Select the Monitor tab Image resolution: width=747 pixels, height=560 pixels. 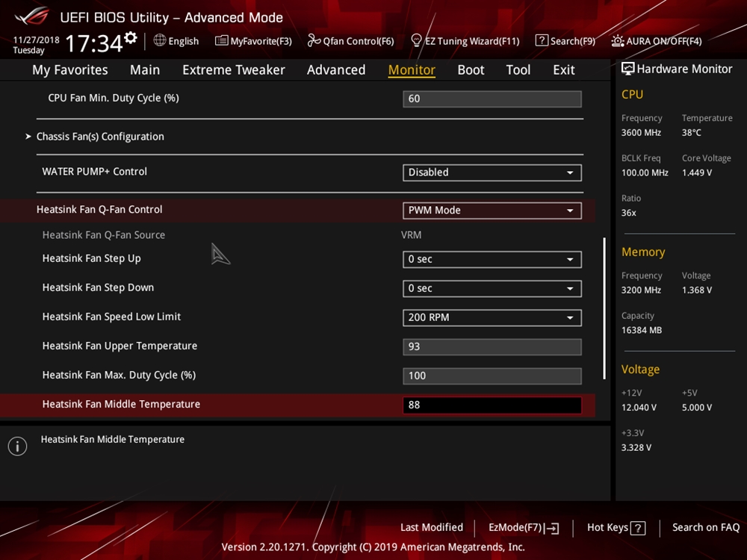412,70
